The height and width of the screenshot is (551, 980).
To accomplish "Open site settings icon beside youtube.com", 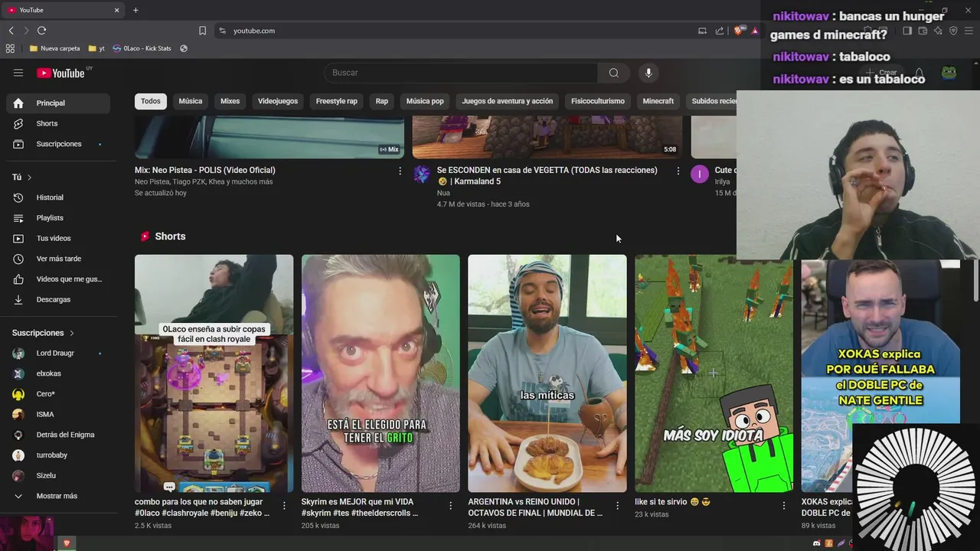I will (x=222, y=31).
